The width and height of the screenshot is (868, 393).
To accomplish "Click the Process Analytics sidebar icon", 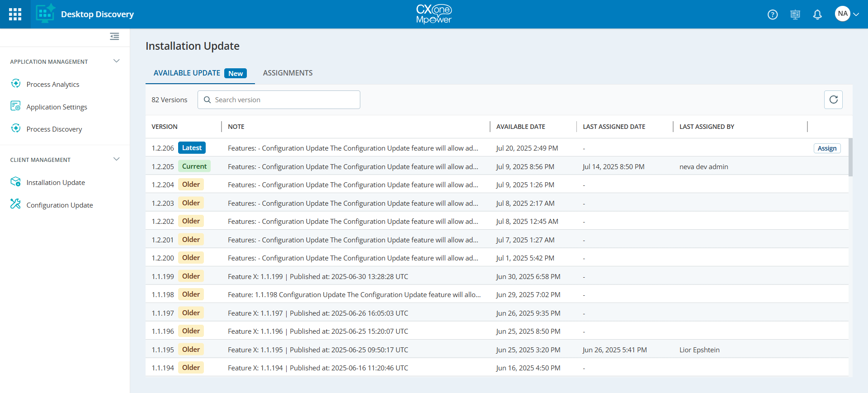I will pos(16,84).
